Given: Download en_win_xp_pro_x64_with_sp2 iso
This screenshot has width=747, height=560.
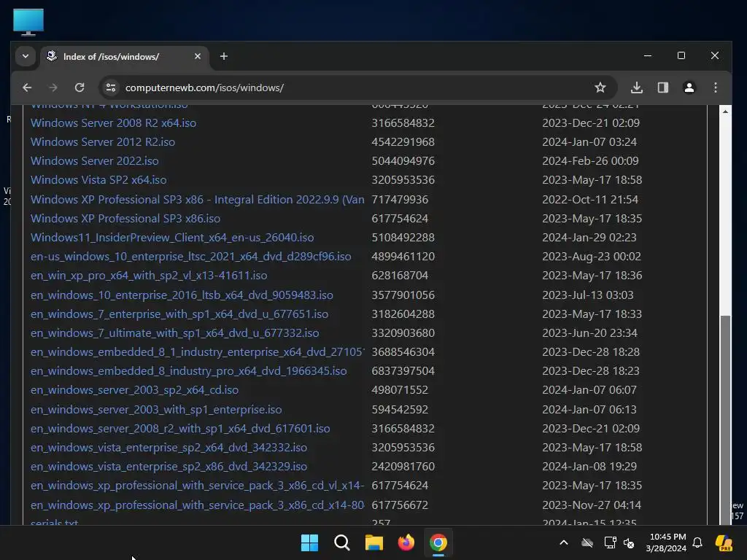Looking at the screenshot, I should click(149, 276).
